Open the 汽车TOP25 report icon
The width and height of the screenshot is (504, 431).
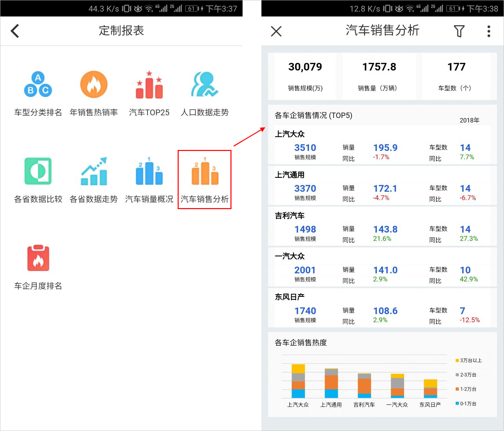pos(149,84)
